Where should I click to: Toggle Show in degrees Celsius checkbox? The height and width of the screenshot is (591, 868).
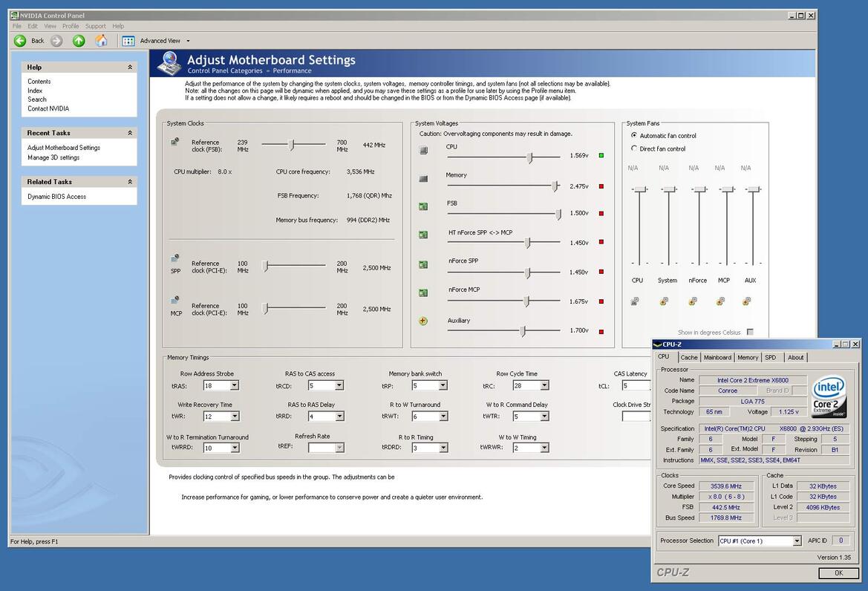(x=750, y=332)
